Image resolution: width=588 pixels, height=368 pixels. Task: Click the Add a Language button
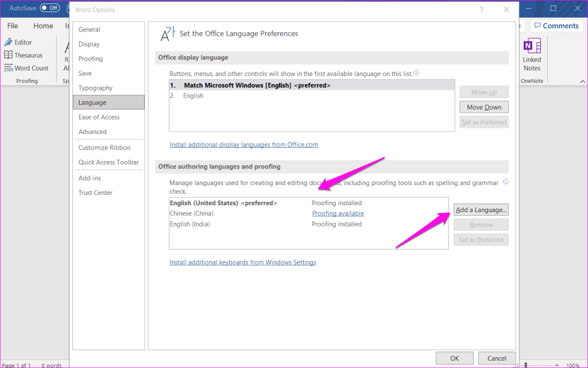tap(481, 209)
